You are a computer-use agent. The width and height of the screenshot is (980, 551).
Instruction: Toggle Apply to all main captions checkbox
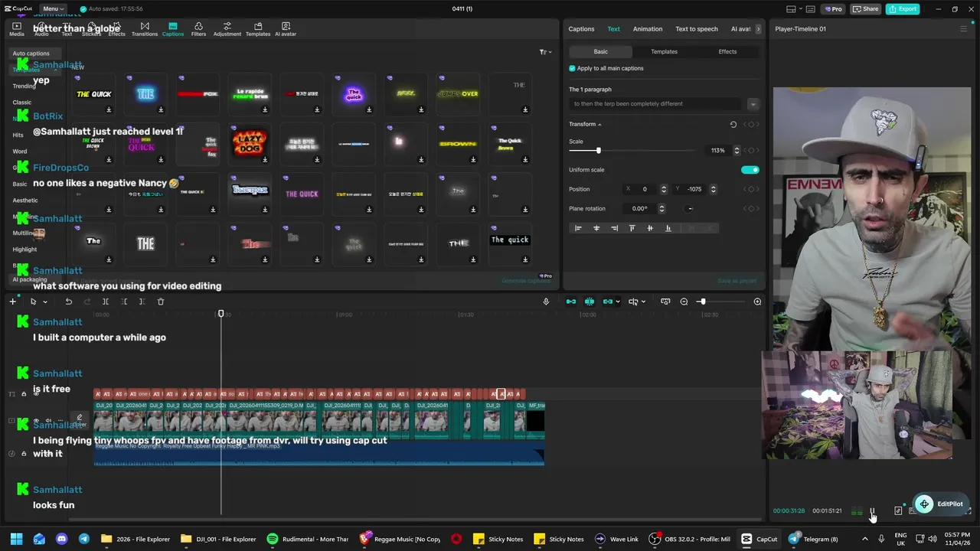click(x=572, y=68)
